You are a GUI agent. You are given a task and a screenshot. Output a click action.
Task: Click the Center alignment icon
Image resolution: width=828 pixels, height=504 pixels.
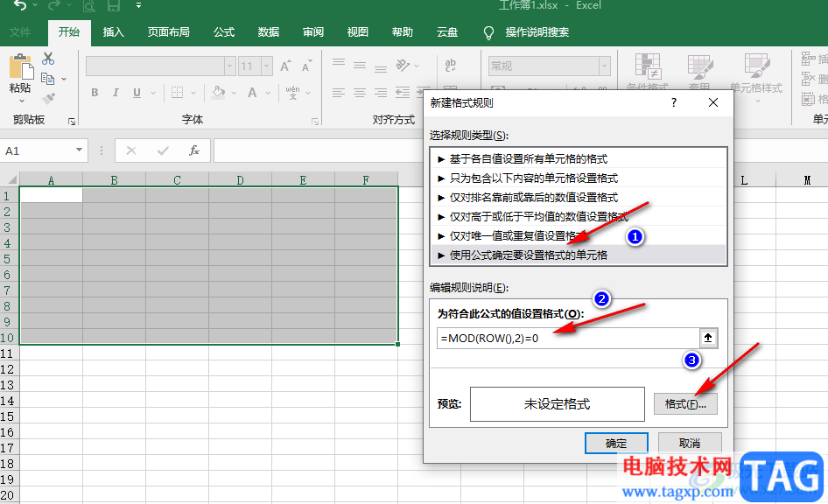click(x=360, y=93)
